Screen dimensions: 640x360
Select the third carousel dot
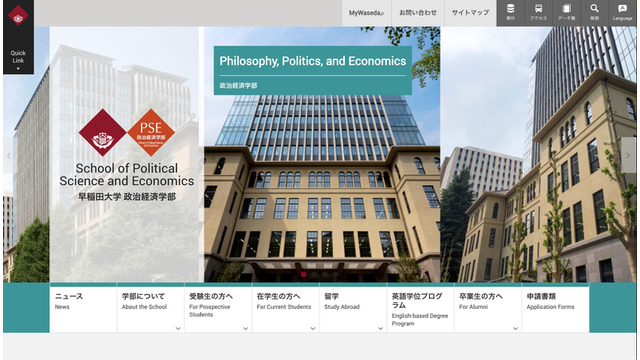pos(325,274)
